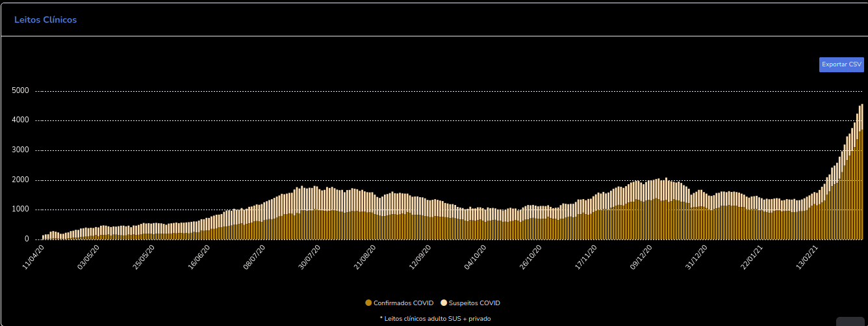Click the dark gold Confirmados legend dot
The height and width of the screenshot is (326, 868).
(369, 303)
